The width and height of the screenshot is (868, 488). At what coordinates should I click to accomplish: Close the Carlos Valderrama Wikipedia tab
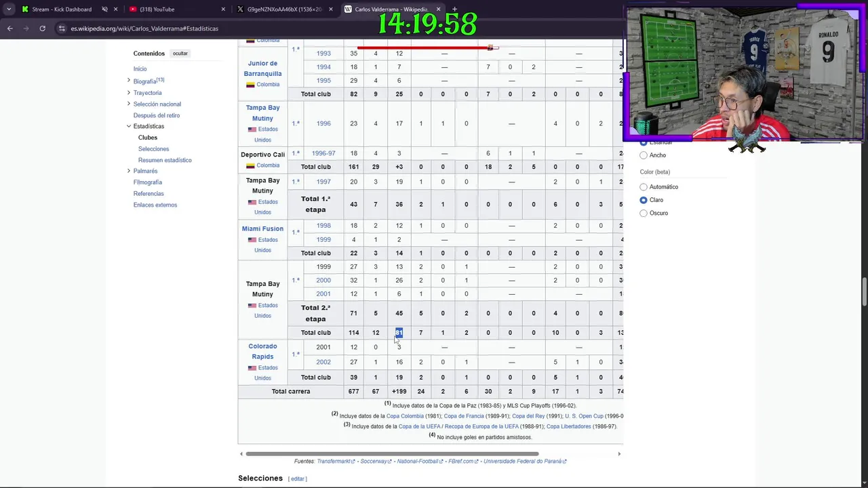[438, 9]
